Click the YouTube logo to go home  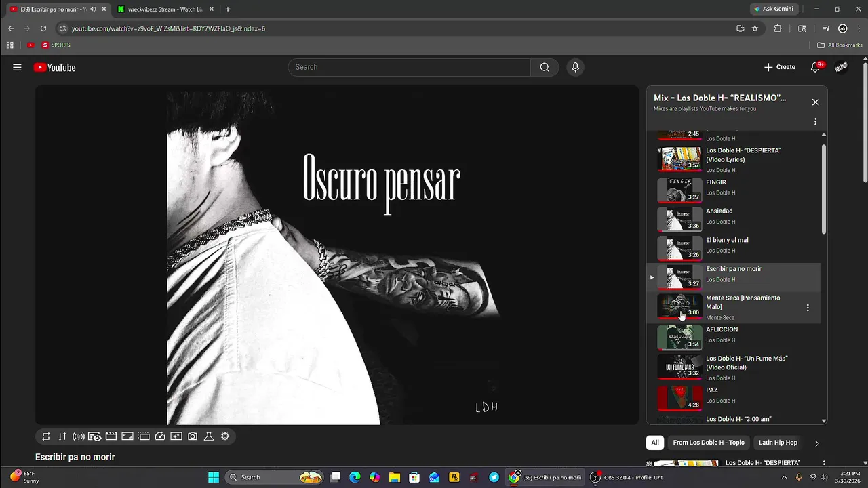coord(54,67)
